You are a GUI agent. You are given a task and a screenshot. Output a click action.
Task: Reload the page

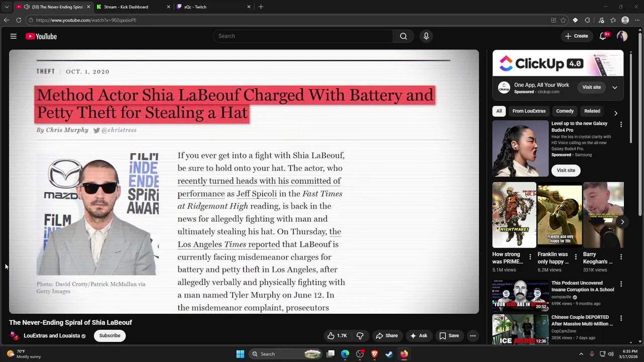point(19,20)
